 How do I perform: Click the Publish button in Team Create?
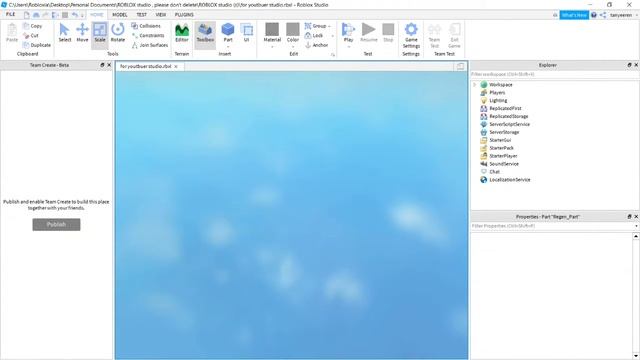(56, 224)
